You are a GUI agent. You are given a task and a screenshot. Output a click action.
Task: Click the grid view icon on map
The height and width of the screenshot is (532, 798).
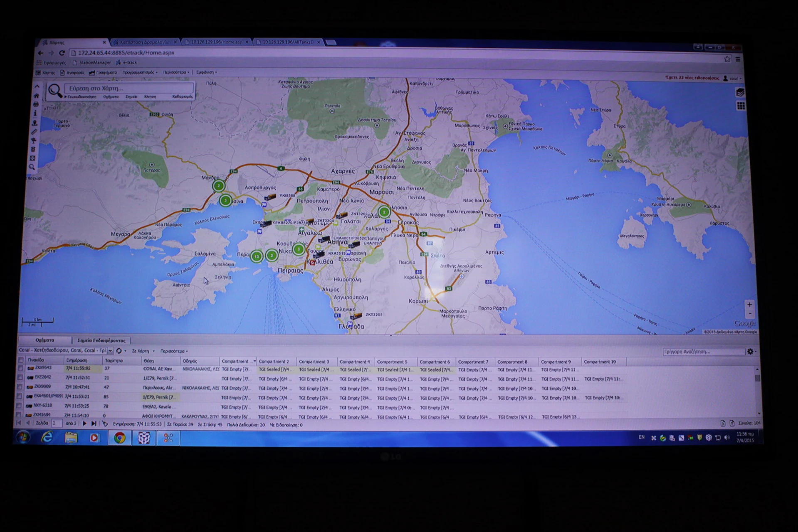tap(741, 106)
